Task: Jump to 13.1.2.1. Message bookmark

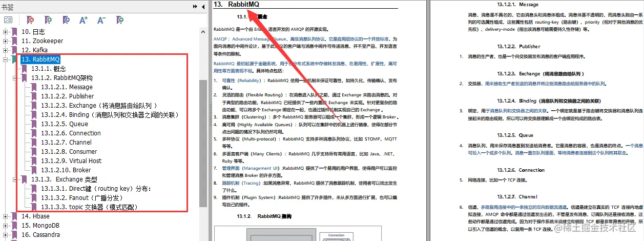Action: [68, 87]
